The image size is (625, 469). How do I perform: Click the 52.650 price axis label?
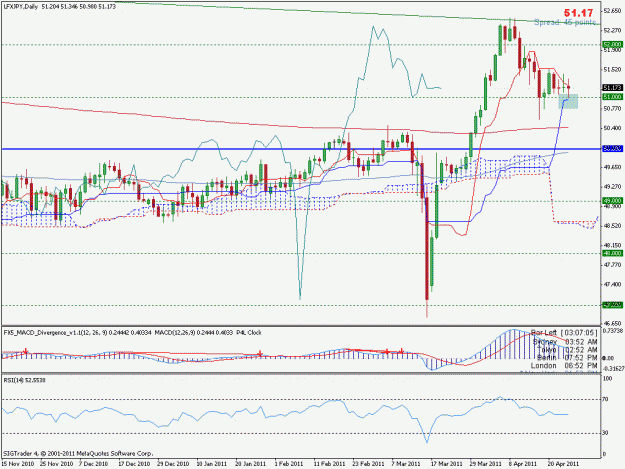[613, 11]
